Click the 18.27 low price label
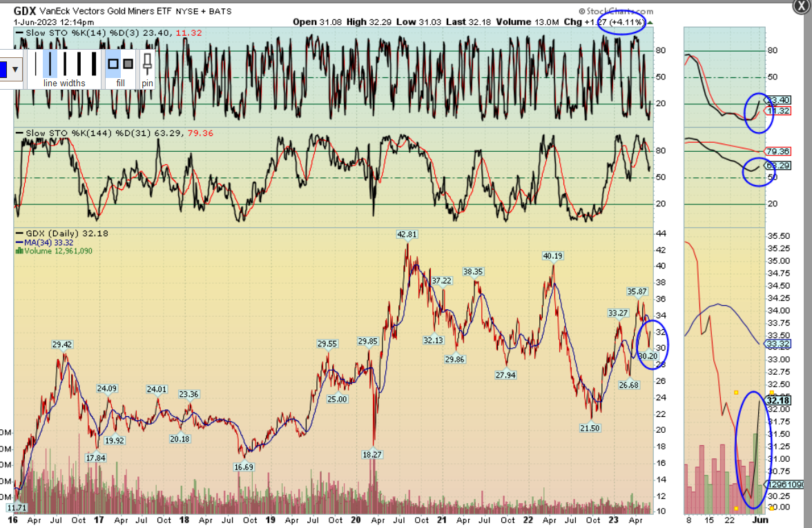 [x=371, y=454]
